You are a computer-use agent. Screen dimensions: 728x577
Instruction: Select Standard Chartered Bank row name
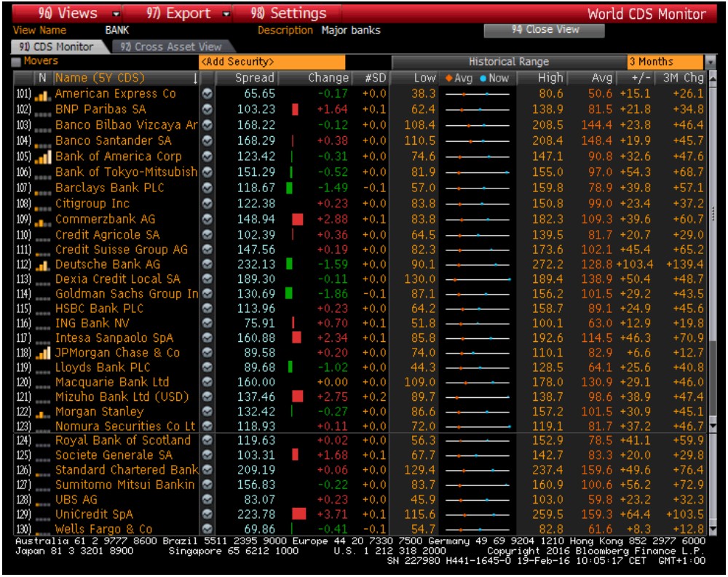pos(126,470)
